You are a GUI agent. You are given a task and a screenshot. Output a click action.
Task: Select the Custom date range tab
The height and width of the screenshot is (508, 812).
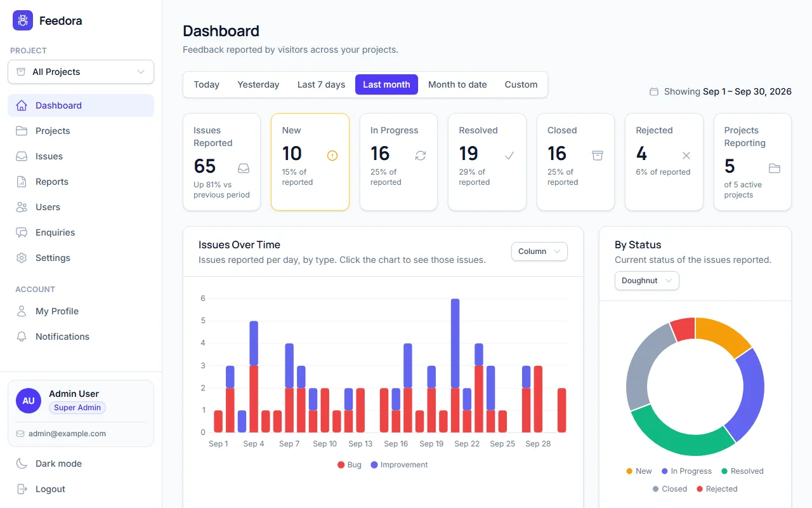click(521, 84)
